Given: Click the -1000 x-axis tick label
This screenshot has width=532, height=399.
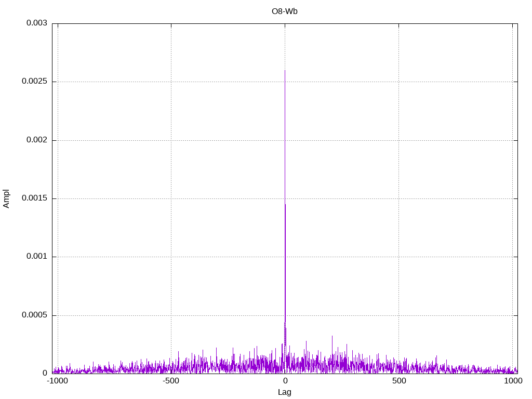Looking at the screenshot, I should tap(57, 381).
